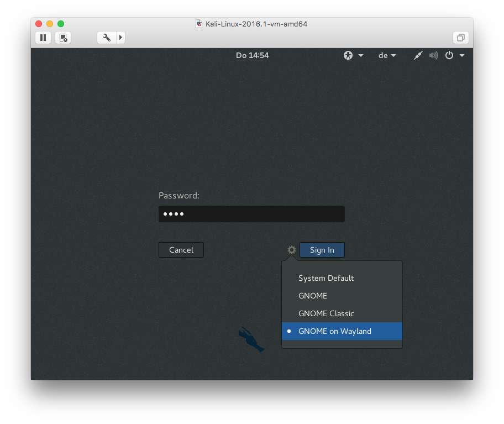Expand the accessibility dropdown arrow
504x424 pixels.
tap(361, 56)
